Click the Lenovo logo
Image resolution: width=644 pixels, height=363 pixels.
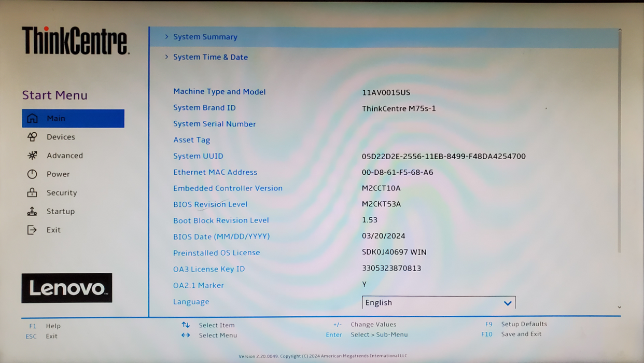[x=66, y=288]
